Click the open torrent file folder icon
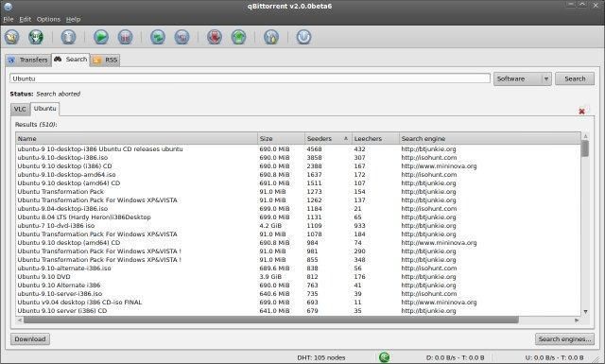The height and width of the screenshot is (364, 605). click(x=12, y=37)
